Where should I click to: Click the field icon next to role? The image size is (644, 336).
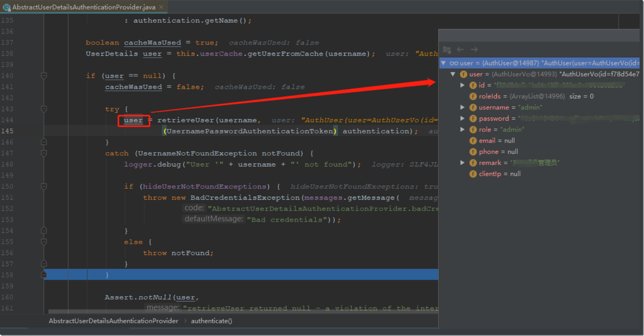click(473, 130)
